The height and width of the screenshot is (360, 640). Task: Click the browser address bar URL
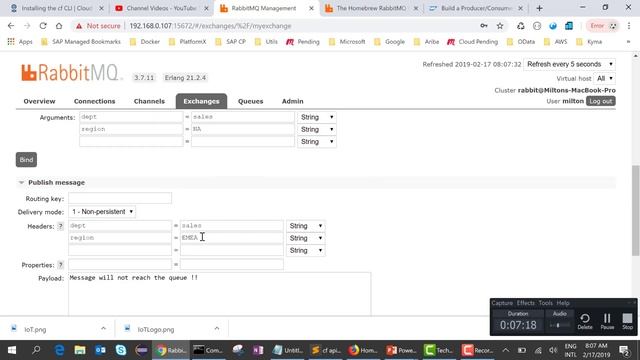pos(211,26)
